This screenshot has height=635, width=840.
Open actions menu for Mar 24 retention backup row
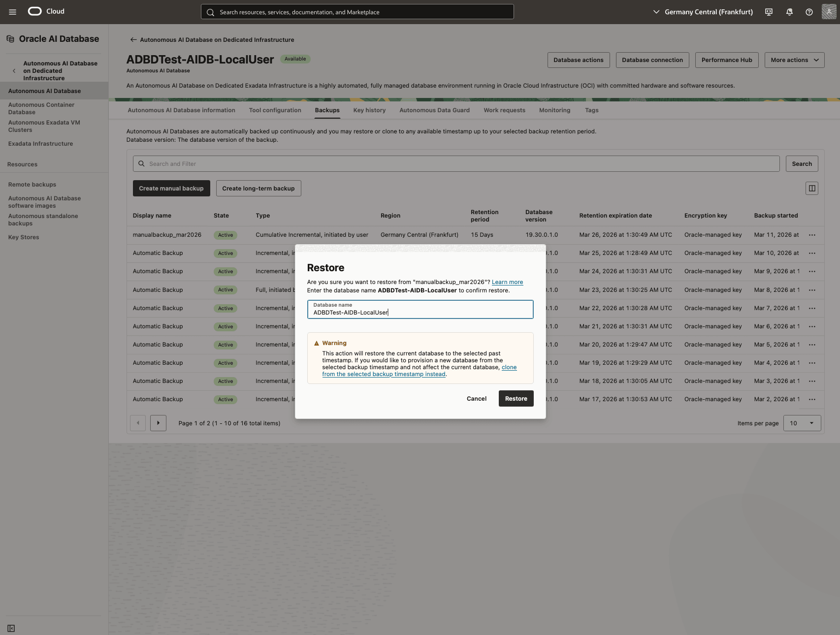pos(812,272)
